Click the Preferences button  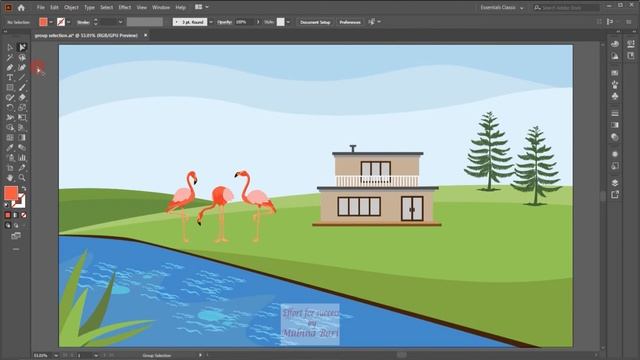point(350,22)
